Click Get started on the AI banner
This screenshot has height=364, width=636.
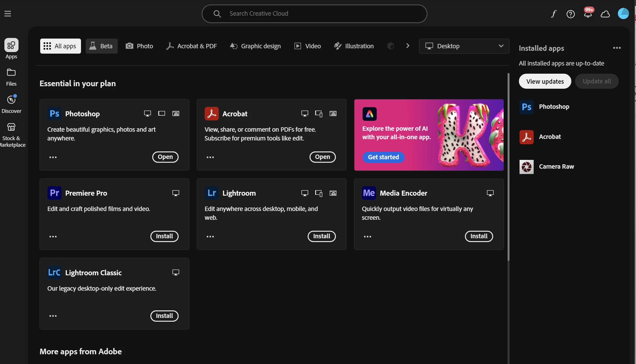[383, 157]
